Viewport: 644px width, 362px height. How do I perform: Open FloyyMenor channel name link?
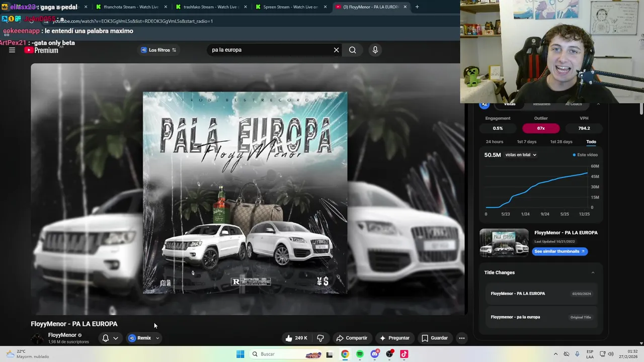click(62, 335)
